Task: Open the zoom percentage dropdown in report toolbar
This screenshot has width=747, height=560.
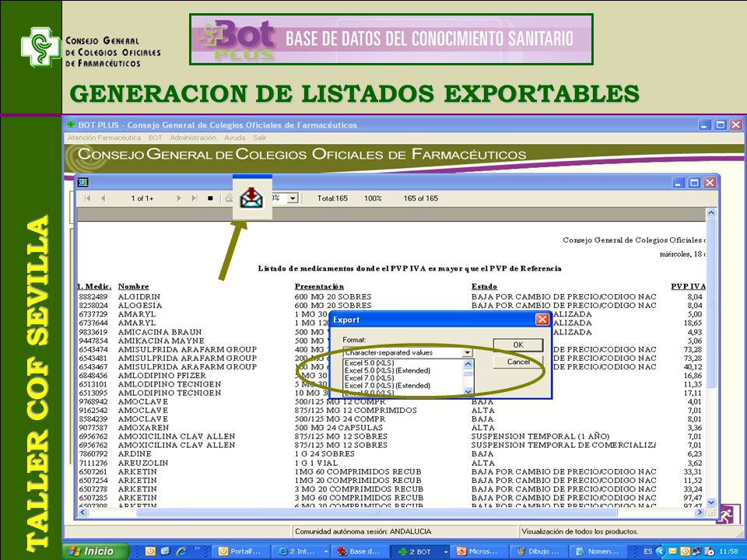Action: coord(293,198)
